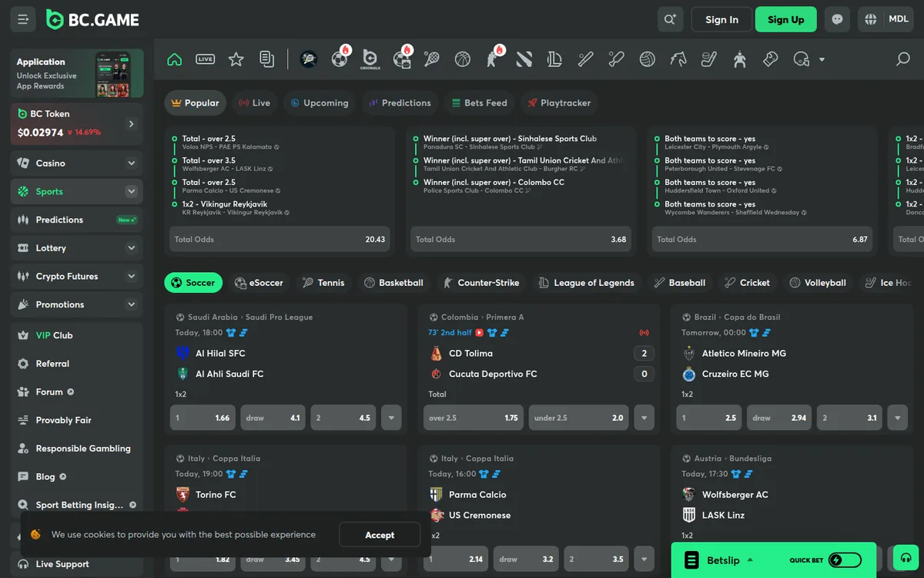This screenshot has height=578, width=924.
Task: Switch to the Live tab
Action: coord(254,102)
